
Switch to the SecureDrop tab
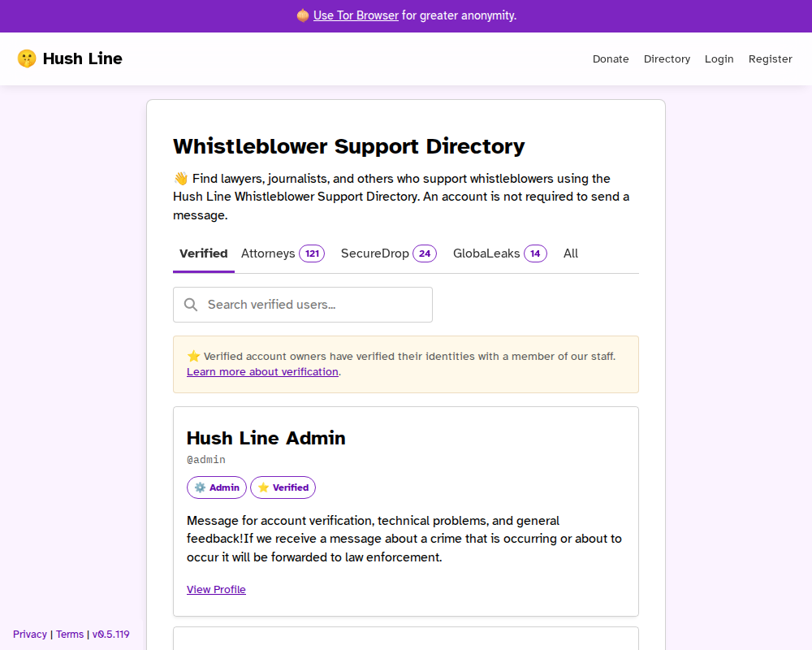(x=388, y=253)
